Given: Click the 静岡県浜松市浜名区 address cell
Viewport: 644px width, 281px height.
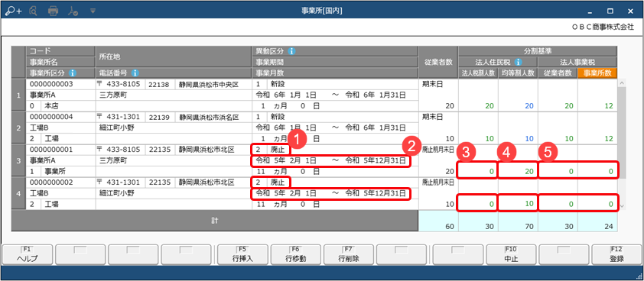Looking at the screenshot, I should [x=213, y=117].
